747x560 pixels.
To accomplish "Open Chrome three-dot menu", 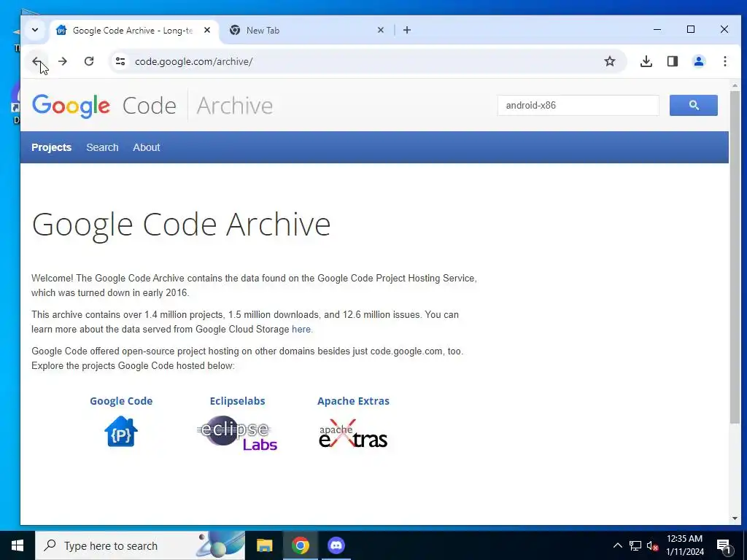I will click(724, 61).
